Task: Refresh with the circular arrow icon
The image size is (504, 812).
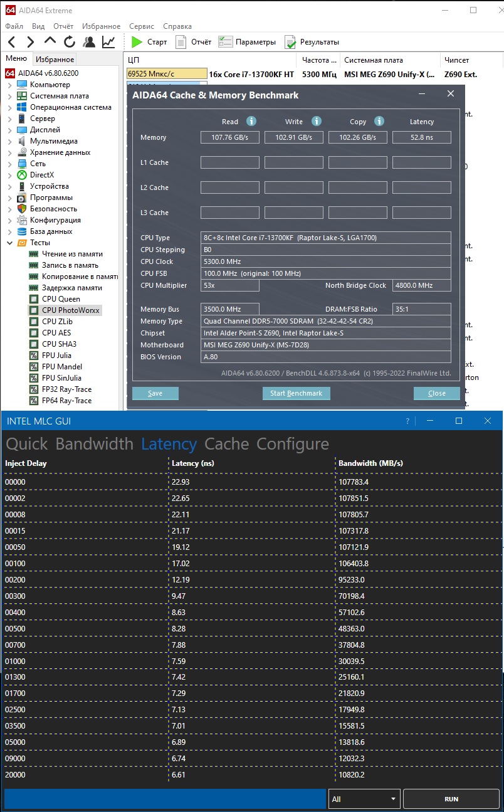Action: pyautogui.click(x=70, y=42)
